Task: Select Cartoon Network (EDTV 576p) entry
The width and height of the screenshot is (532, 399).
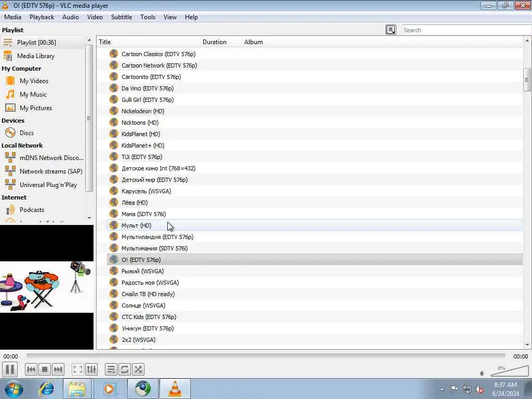Action: pyautogui.click(x=314, y=65)
